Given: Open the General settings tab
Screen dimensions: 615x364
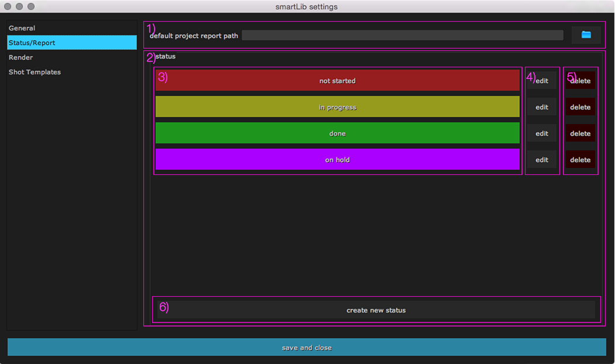Looking at the screenshot, I should pyautogui.click(x=22, y=28).
